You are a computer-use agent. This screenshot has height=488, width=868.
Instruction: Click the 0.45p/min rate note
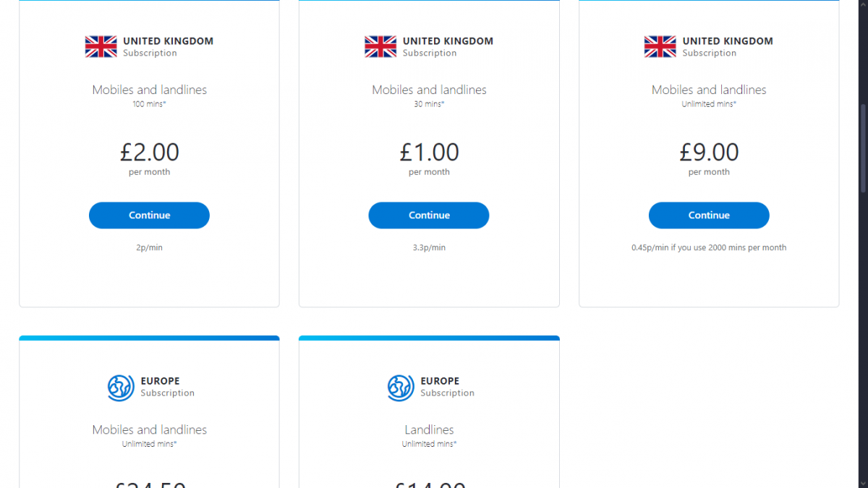pyautogui.click(x=709, y=247)
